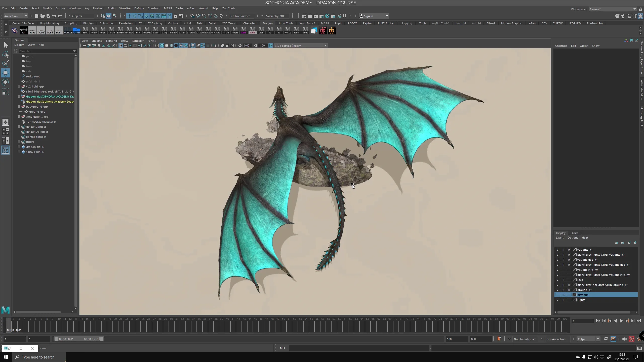This screenshot has height=362, width=644.
Task: Open the Animation menu set dropdown
Action: [x=16, y=16]
